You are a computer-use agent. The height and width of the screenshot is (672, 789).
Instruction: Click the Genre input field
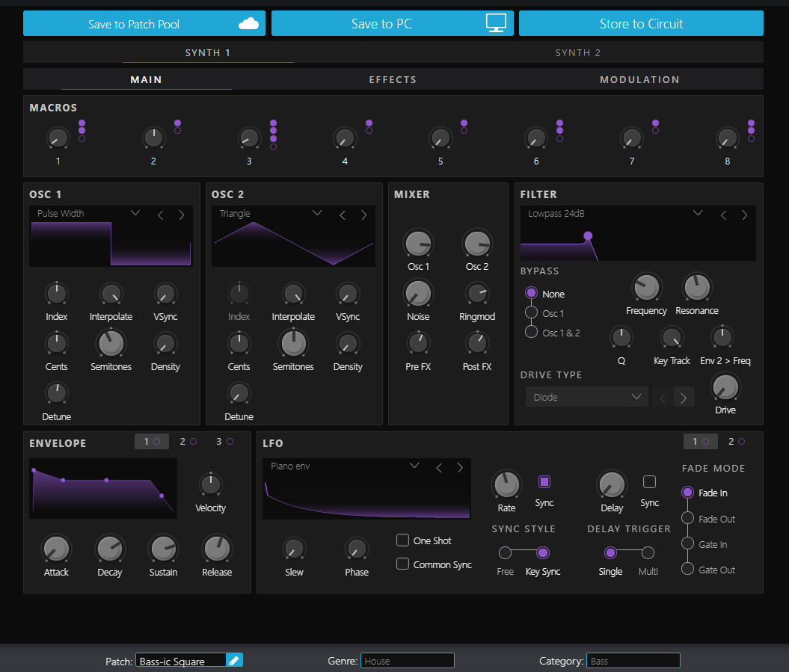[408, 660]
